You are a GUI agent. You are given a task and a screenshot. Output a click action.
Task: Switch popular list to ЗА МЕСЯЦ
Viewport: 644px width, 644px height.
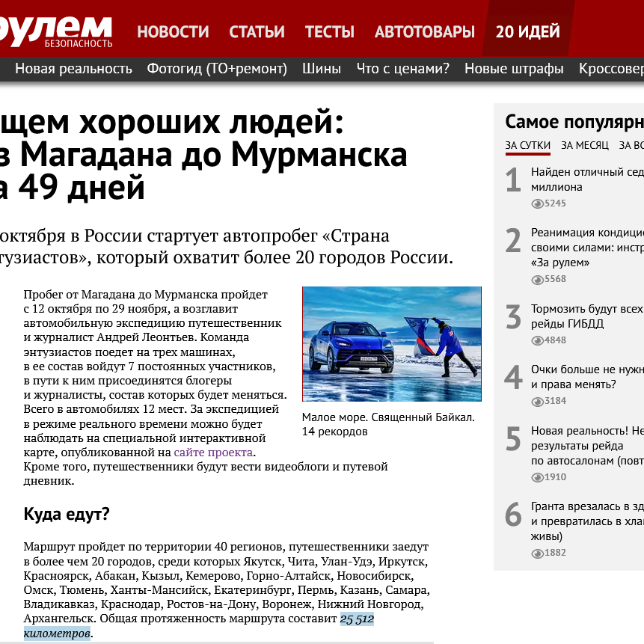(584, 145)
